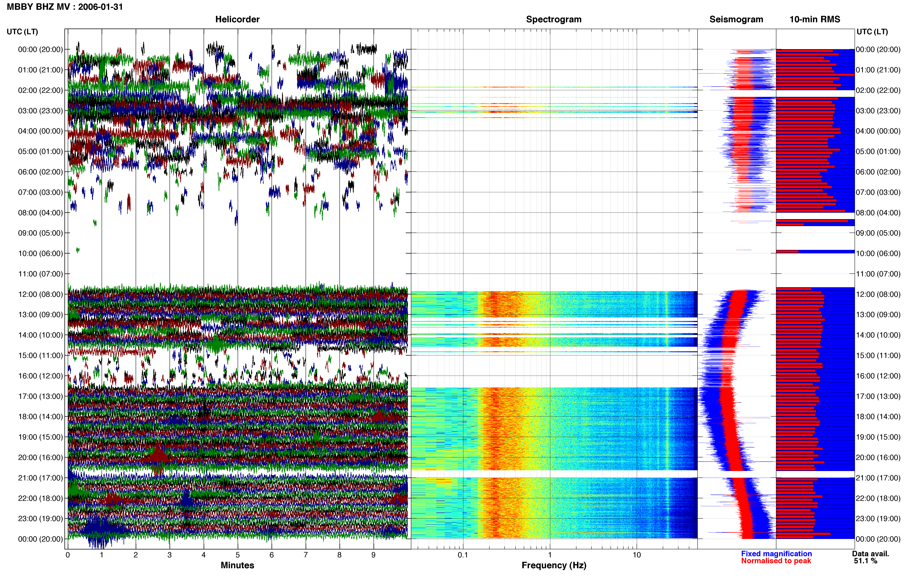Click the left '23:00 (19:00)' time label
The height and width of the screenshot is (578, 924).
pos(41,518)
